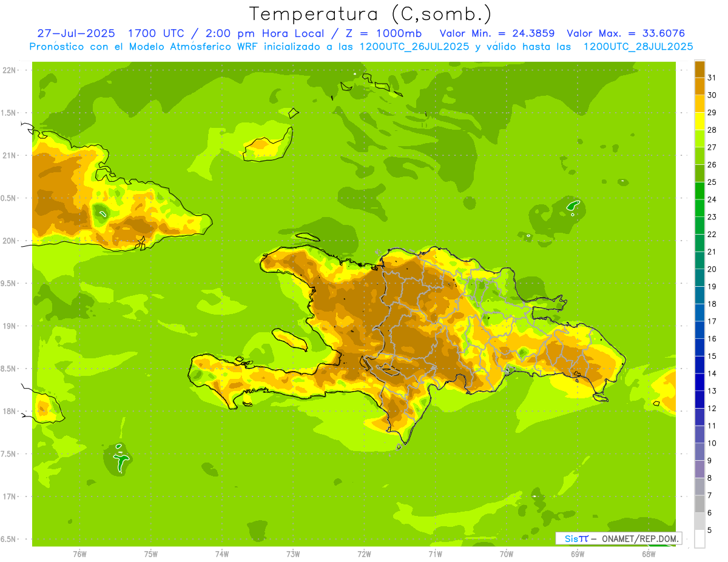Viewport: 728px width, 562px height.
Task: Click the Sisπ – ONAMET/REP.DOM. credit label
Action: tap(618, 538)
